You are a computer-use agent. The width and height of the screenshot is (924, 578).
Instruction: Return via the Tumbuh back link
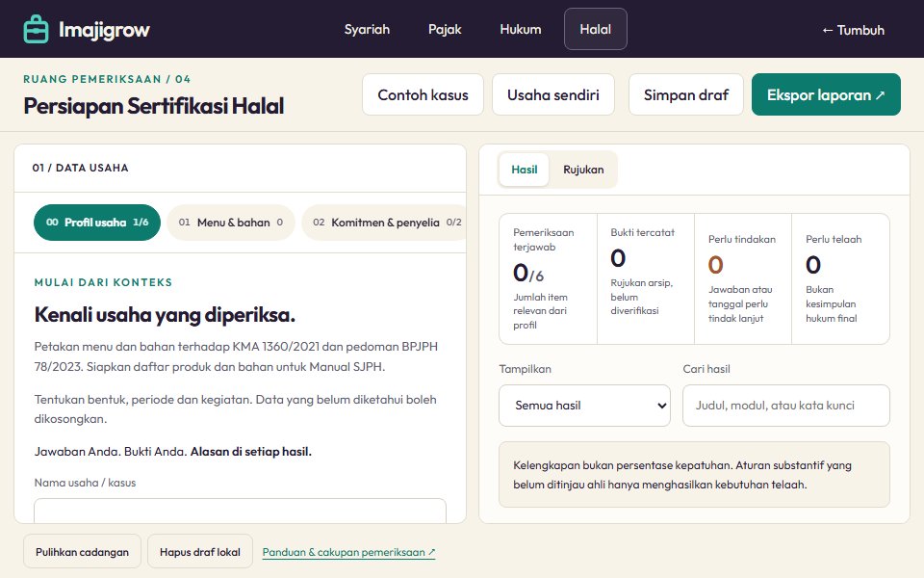click(x=853, y=30)
